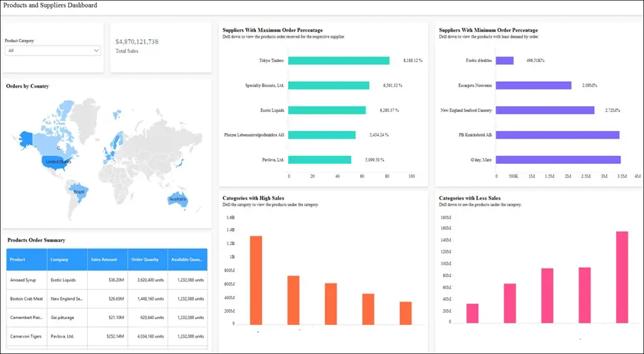Click Australia on the Orders map
Image resolution: width=644 pixels, height=354 pixels.
tap(177, 199)
